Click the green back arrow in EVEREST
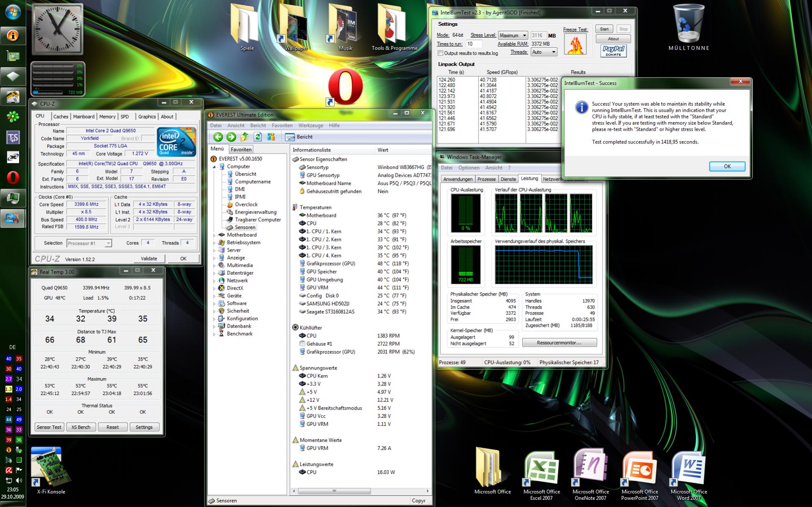This screenshot has width=812, height=507. (x=218, y=137)
